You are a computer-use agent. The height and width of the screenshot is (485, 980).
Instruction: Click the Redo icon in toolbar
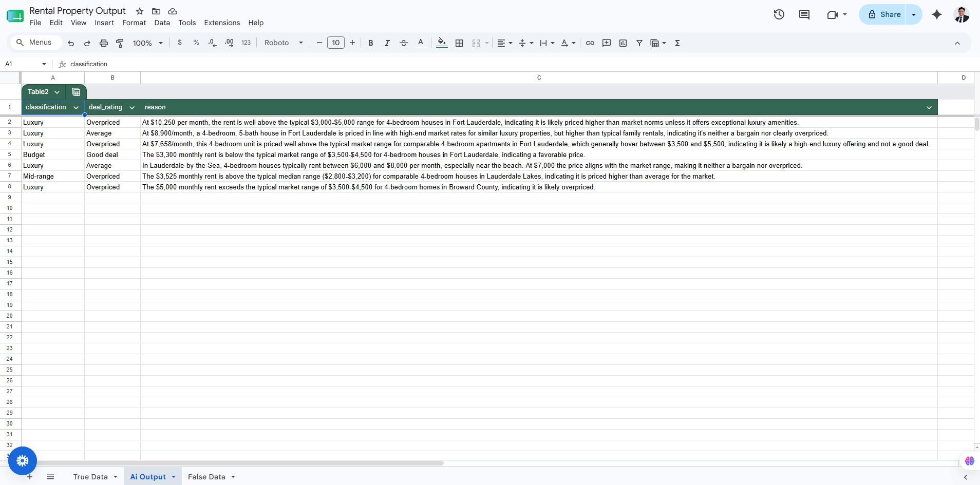[x=87, y=43]
